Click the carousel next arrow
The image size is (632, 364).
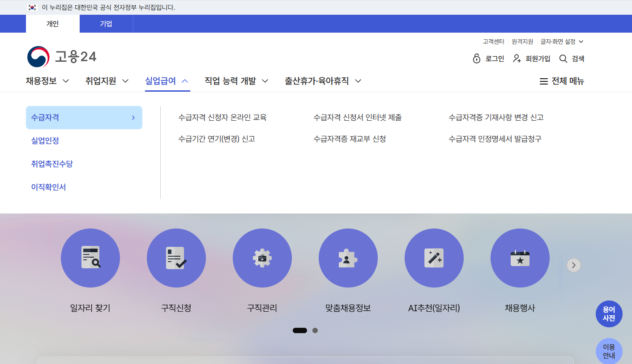[573, 265]
